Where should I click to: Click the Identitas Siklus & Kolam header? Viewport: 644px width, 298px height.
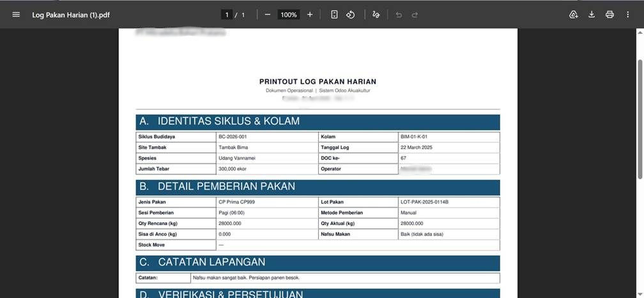[229, 122]
